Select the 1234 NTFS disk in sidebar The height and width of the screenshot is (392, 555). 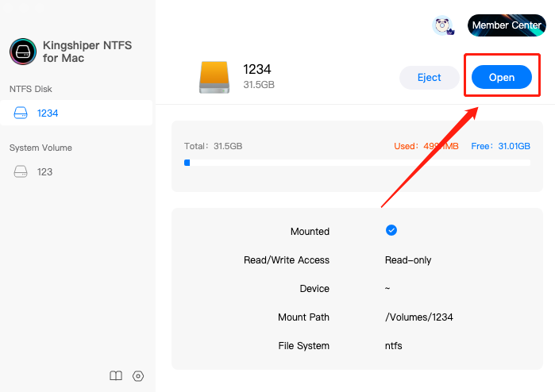point(76,113)
